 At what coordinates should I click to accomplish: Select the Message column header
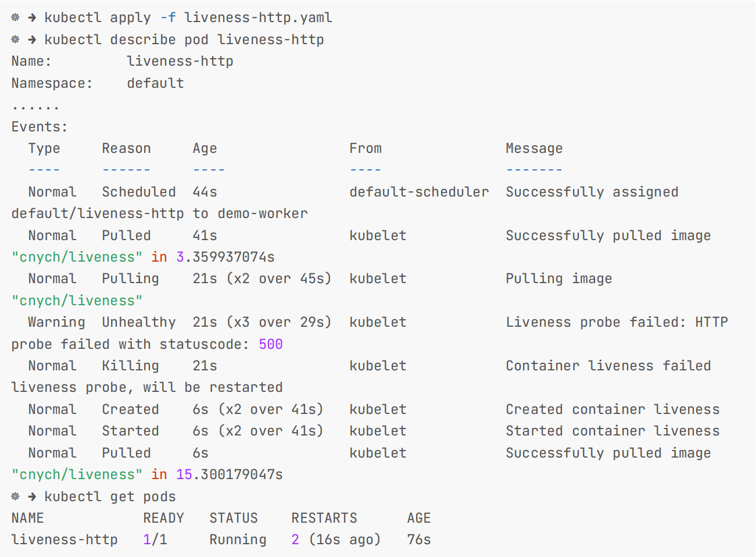coord(534,149)
